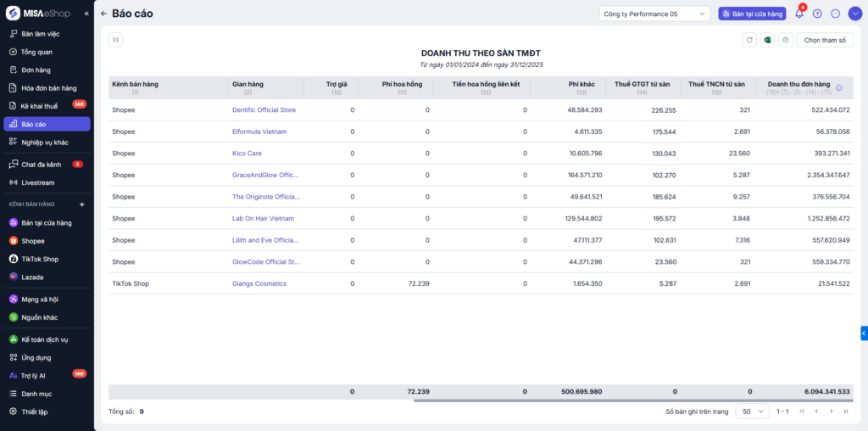This screenshot has width=868, height=431.
Task: Open the print settings icon
Action: point(786,40)
